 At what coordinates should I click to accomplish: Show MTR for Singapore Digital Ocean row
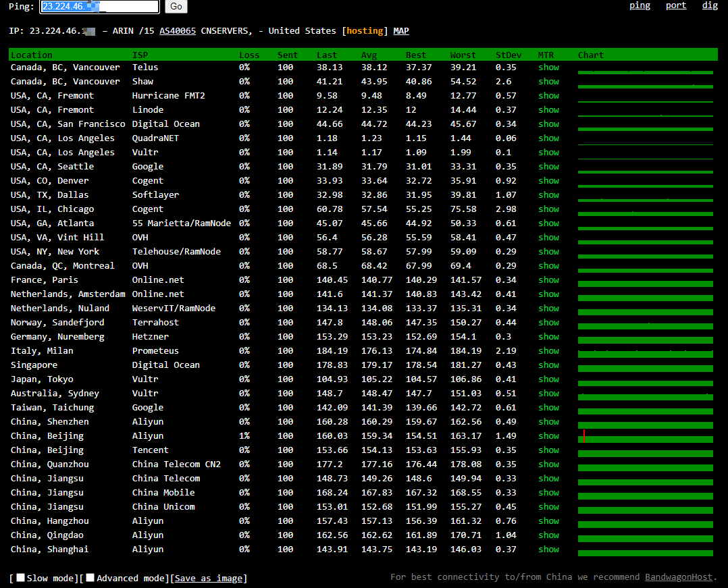click(x=548, y=365)
